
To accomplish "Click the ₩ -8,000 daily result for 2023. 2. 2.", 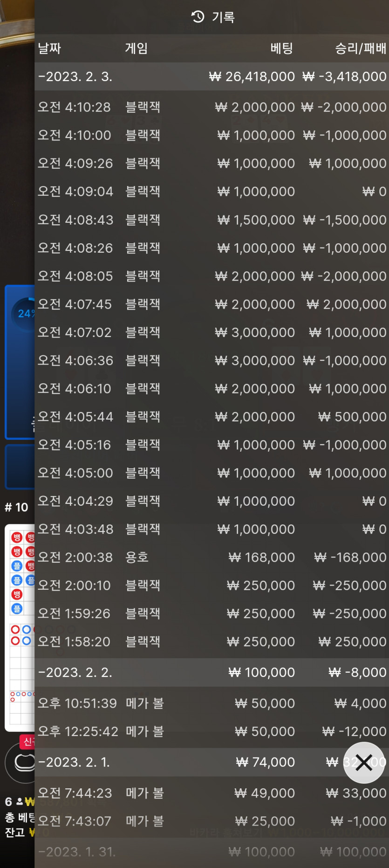I will pos(358,672).
